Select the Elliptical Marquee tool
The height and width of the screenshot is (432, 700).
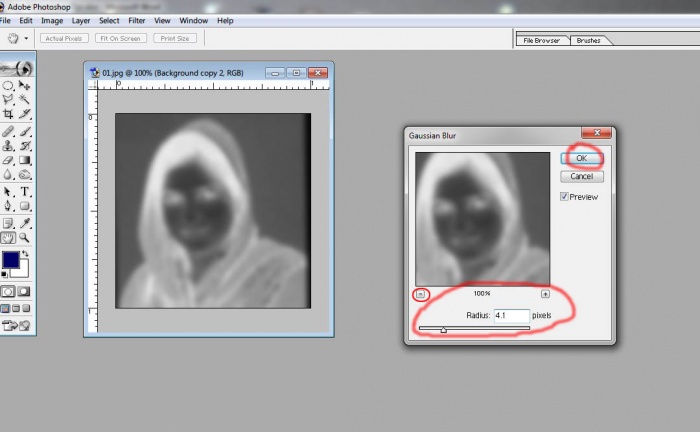point(8,86)
